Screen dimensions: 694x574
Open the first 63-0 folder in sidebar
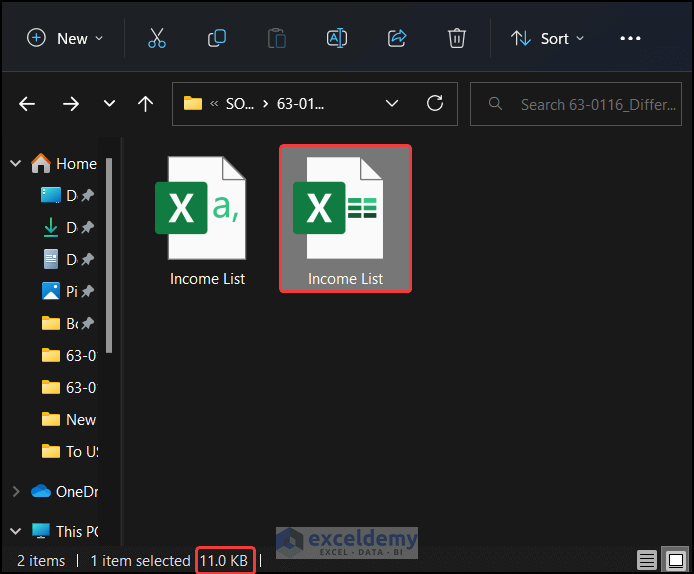(68, 355)
